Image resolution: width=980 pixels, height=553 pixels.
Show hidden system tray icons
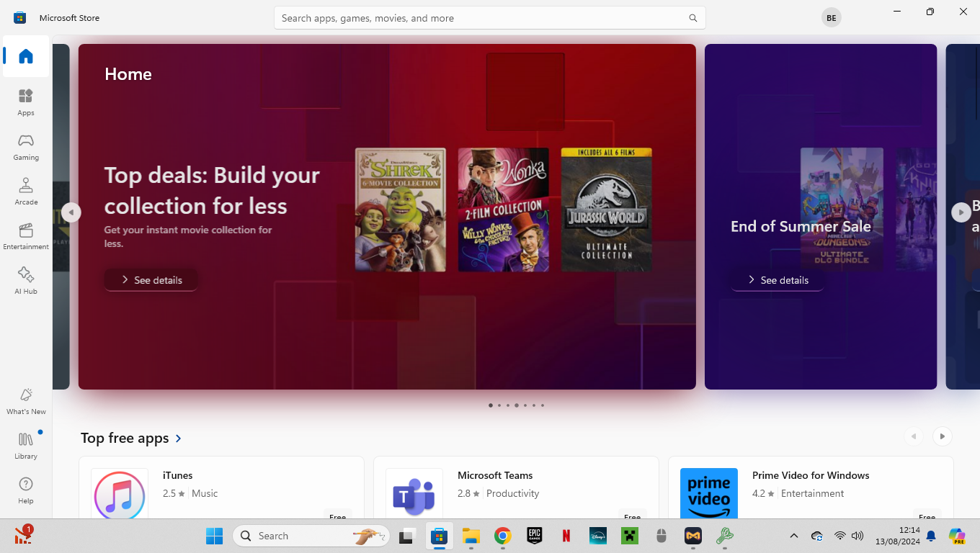tap(794, 536)
